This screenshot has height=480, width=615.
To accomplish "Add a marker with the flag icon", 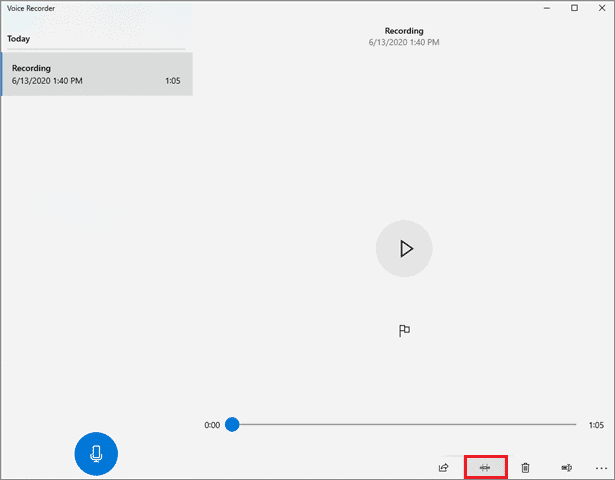I will [x=404, y=331].
